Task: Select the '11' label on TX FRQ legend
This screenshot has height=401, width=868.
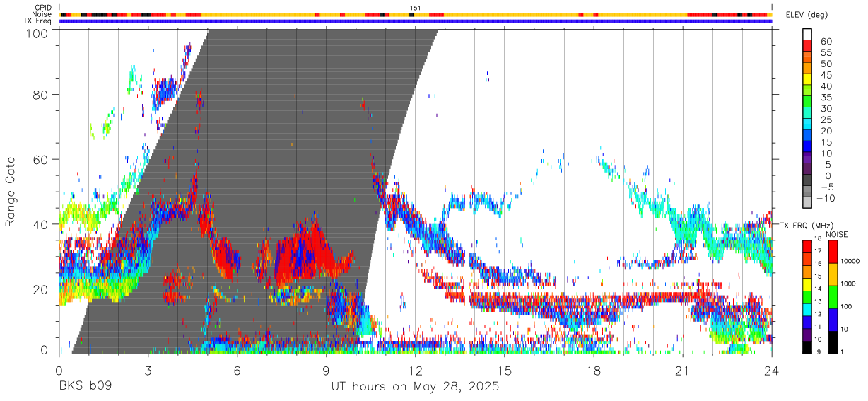Action: pyautogui.click(x=819, y=327)
